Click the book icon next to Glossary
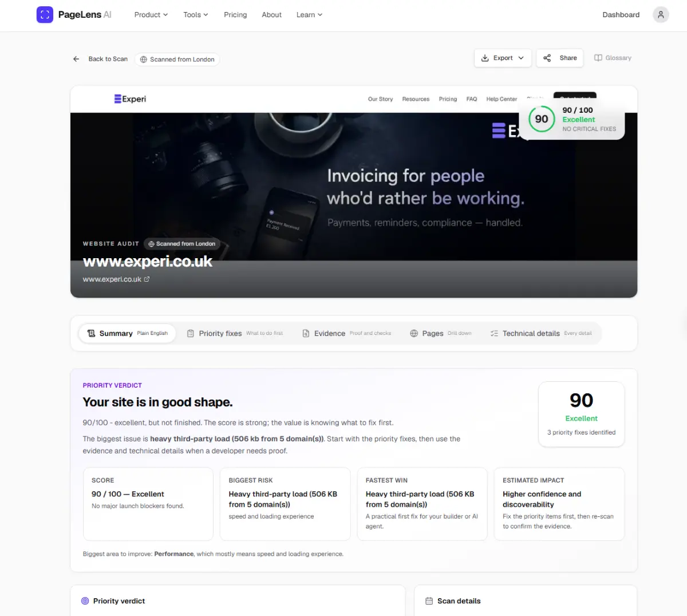 pyautogui.click(x=598, y=58)
